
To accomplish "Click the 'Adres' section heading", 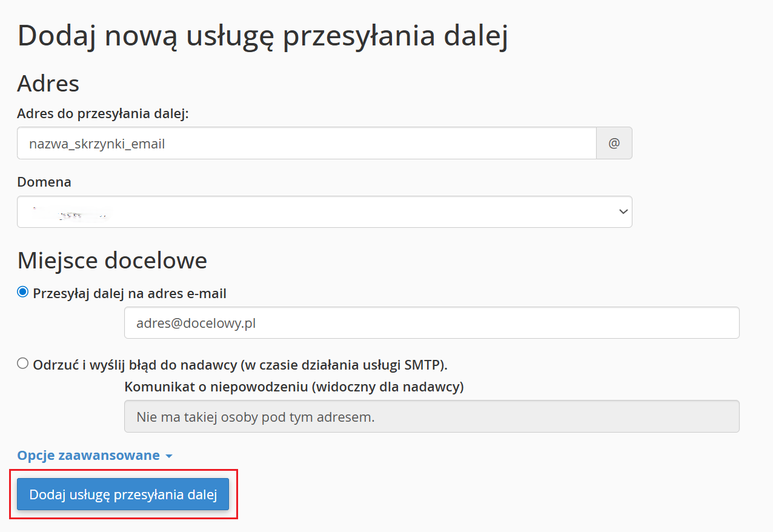I will pyautogui.click(x=48, y=83).
